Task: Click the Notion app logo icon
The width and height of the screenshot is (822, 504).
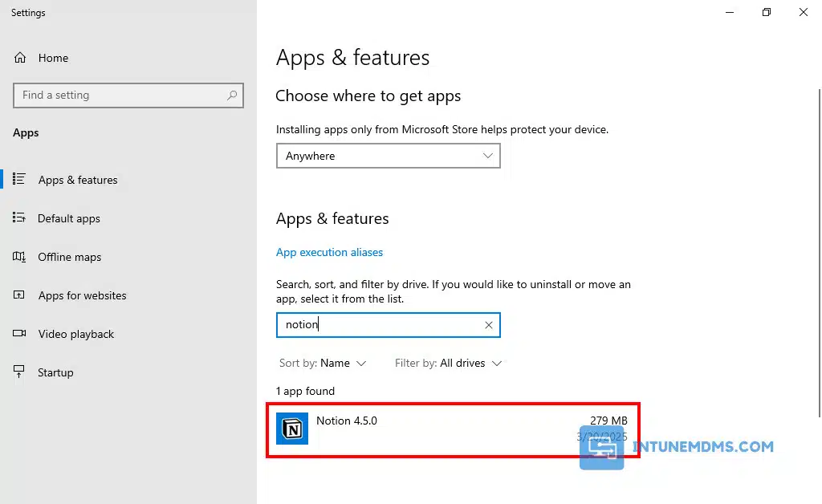Action: [x=292, y=429]
